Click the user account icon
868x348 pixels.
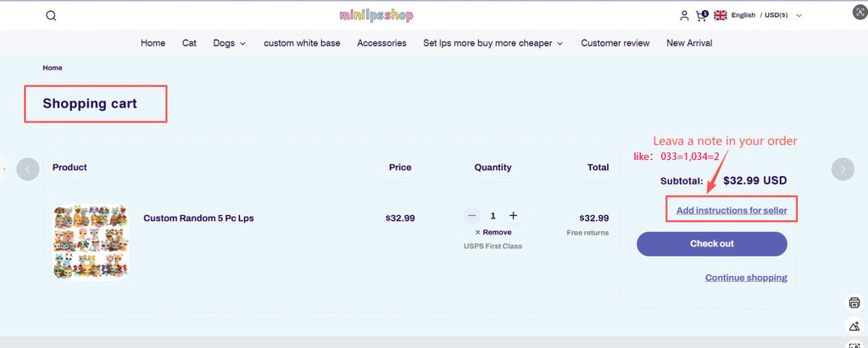pyautogui.click(x=684, y=15)
